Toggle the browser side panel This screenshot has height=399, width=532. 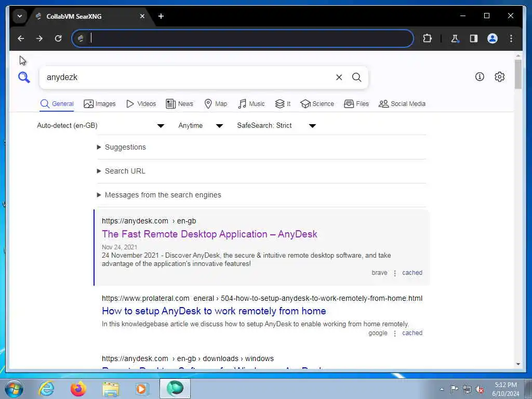pyautogui.click(x=474, y=38)
